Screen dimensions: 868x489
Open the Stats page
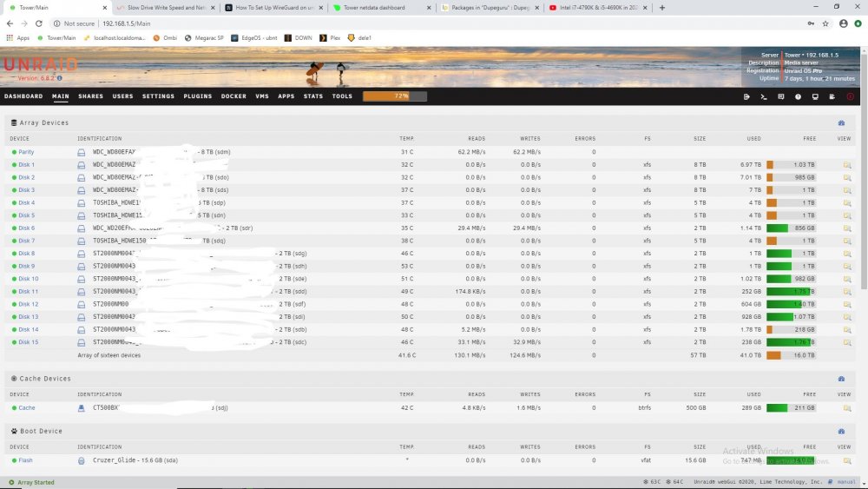(x=313, y=96)
